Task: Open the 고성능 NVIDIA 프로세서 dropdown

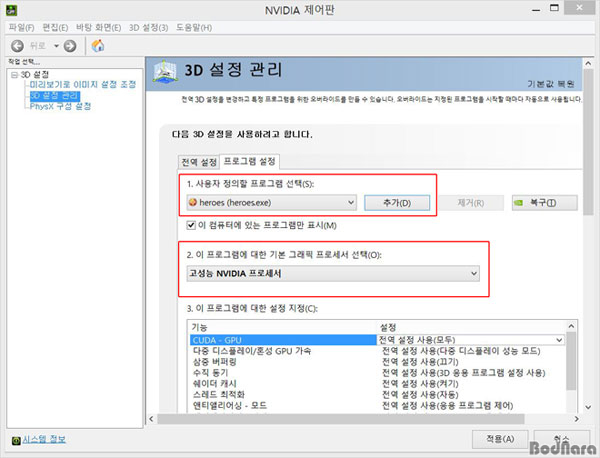Action: coord(333,274)
